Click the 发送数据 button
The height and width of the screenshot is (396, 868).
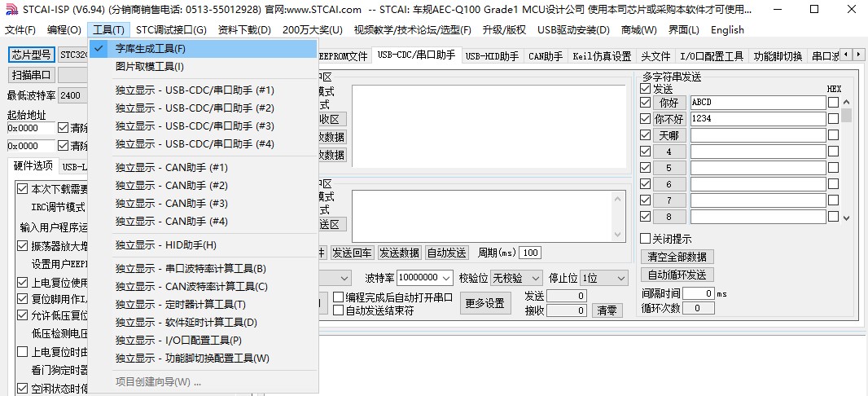[x=400, y=253]
